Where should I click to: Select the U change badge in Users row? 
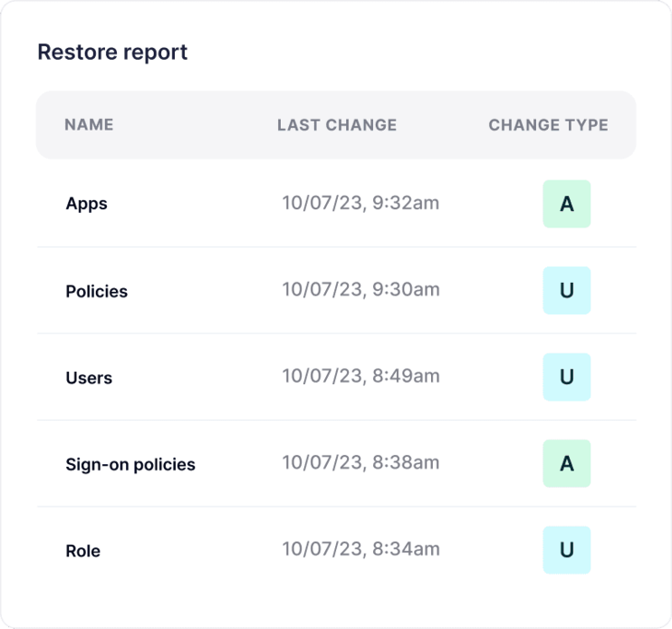pyautogui.click(x=566, y=377)
